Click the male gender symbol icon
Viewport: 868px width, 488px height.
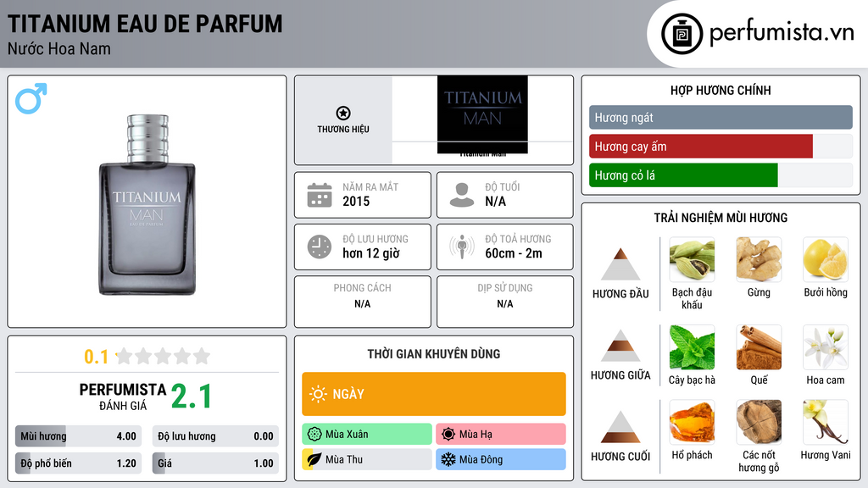point(31,98)
